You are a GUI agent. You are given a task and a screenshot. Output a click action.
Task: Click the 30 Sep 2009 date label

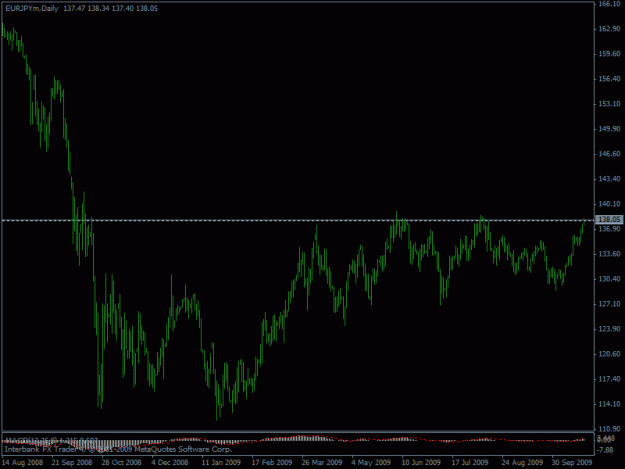[572, 463]
